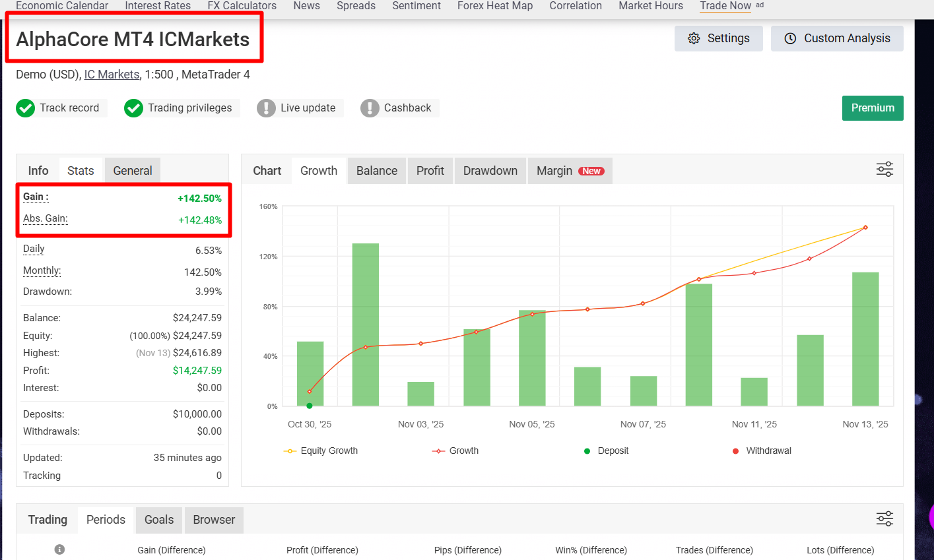934x560 pixels.
Task: Switch to the Drawdown chart tab
Action: tap(490, 171)
